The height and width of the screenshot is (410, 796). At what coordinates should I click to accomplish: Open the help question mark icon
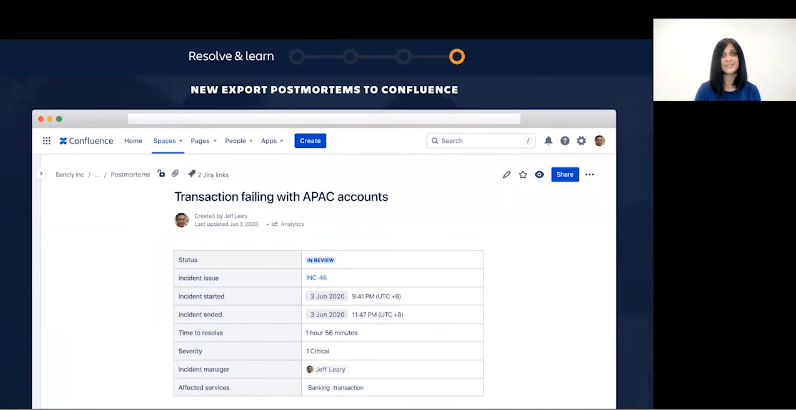click(x=565, y=141)
